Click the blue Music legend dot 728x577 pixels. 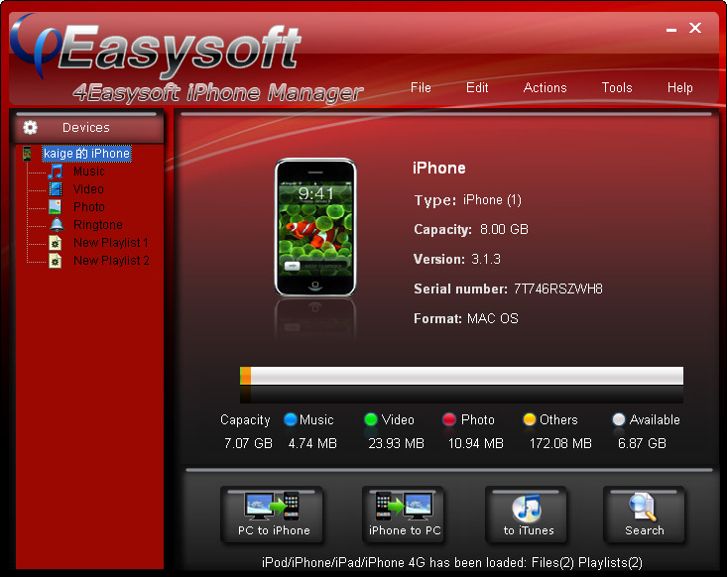pyautogui.click(x=291, y=419)
